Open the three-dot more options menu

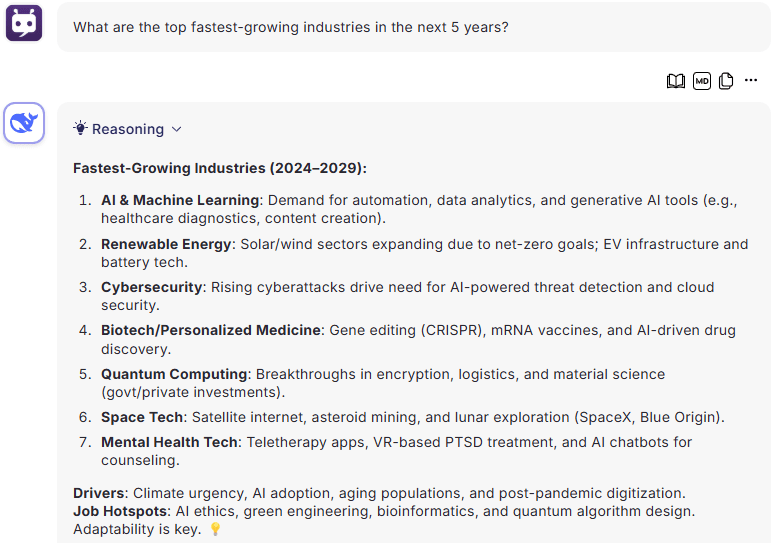click(751, 80)
